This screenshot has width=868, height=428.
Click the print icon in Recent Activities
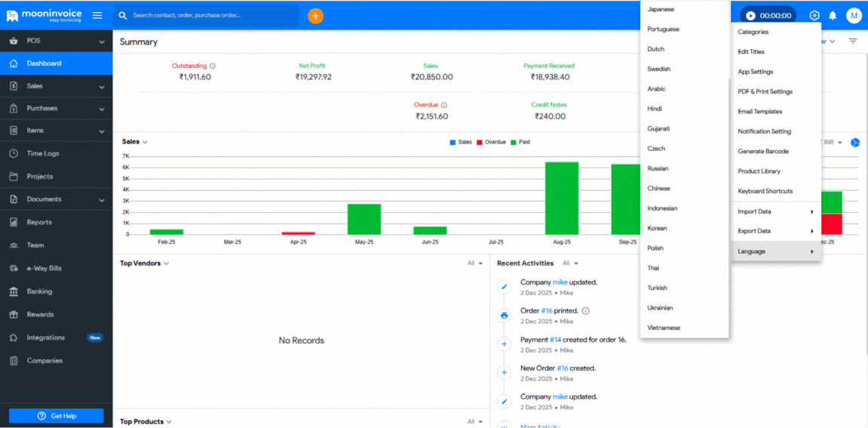[505, 316]
